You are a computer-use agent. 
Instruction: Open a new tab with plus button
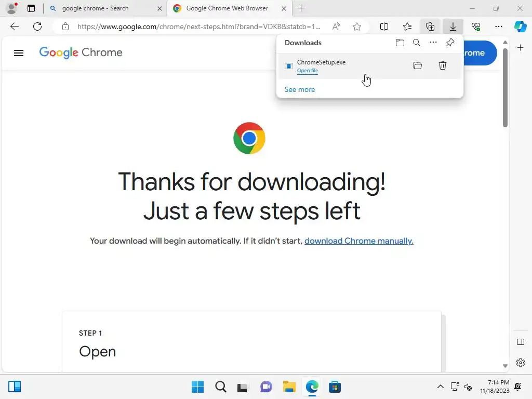coord(301,8)
